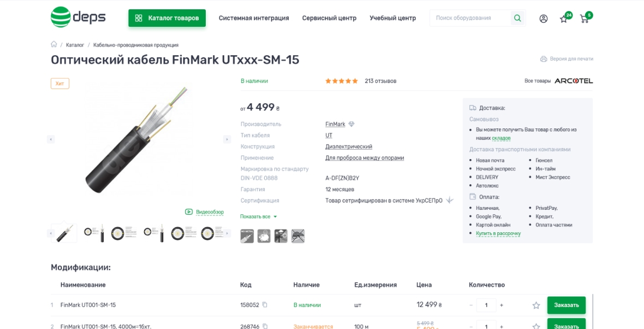
Task: Go to 'Сервисный центр' page
Action: point(329,18)
